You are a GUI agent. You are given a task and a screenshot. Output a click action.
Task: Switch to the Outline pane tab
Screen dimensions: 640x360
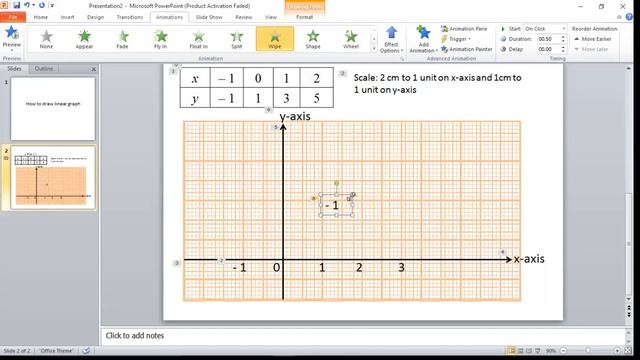pyautogui.click(x=44, y=69)
